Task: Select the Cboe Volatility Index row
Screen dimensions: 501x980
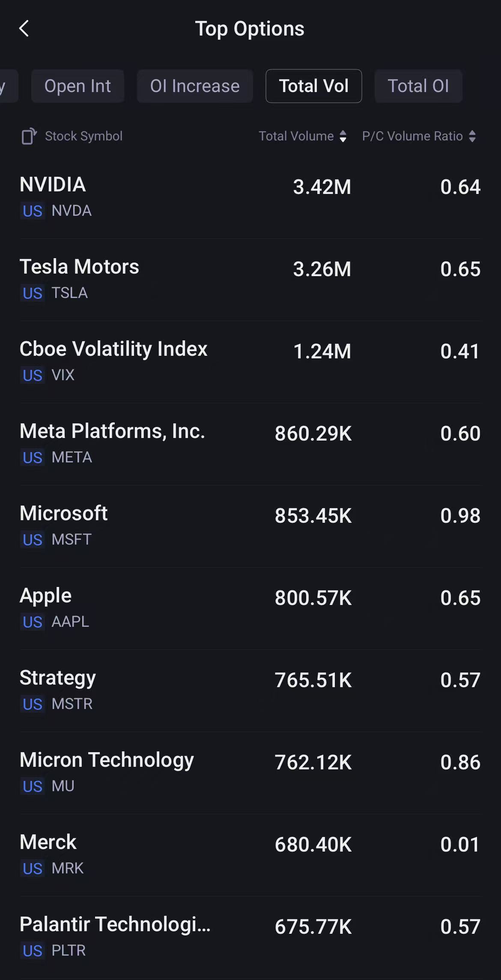Action: (x=250, y=361)
